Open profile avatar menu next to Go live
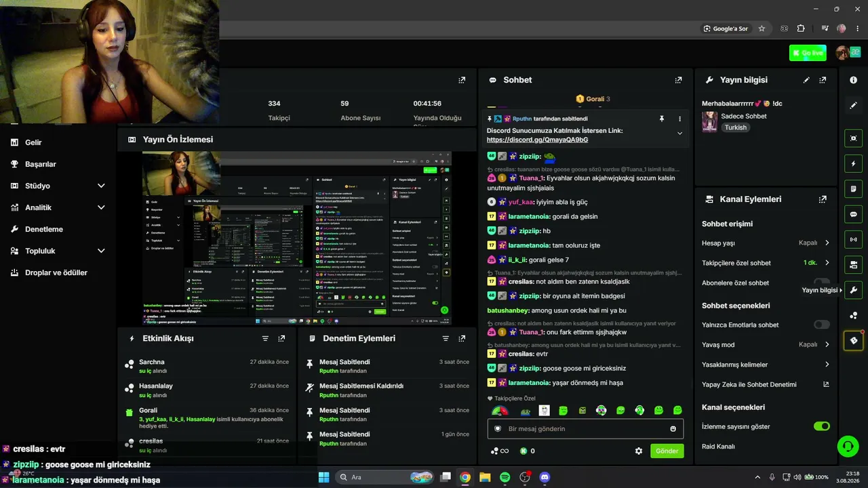The image size is (868, 488). click(x=842, y=53)
